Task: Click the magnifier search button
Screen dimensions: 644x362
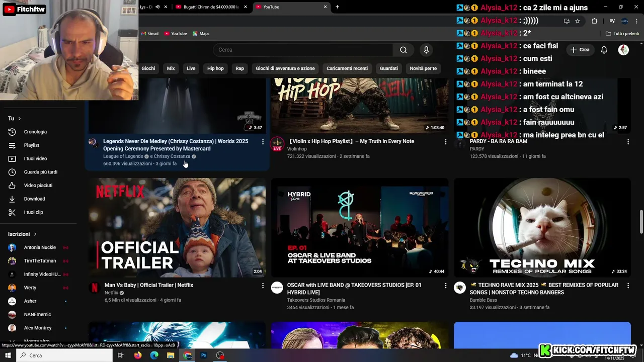Action: [x=404, y=50]
